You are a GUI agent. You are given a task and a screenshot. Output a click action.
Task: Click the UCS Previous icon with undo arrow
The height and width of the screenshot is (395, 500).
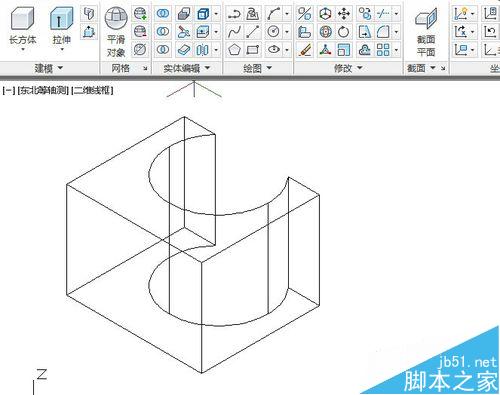[490, 32]
